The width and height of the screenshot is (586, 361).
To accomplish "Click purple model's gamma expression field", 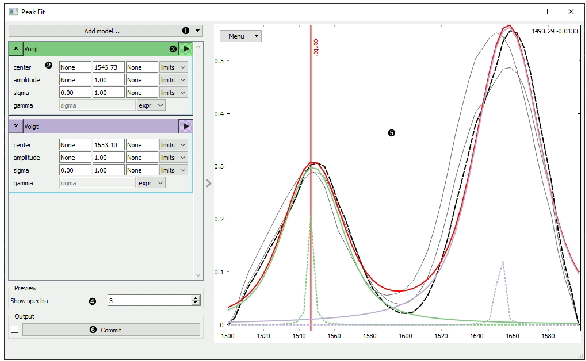I will [97, 183].
